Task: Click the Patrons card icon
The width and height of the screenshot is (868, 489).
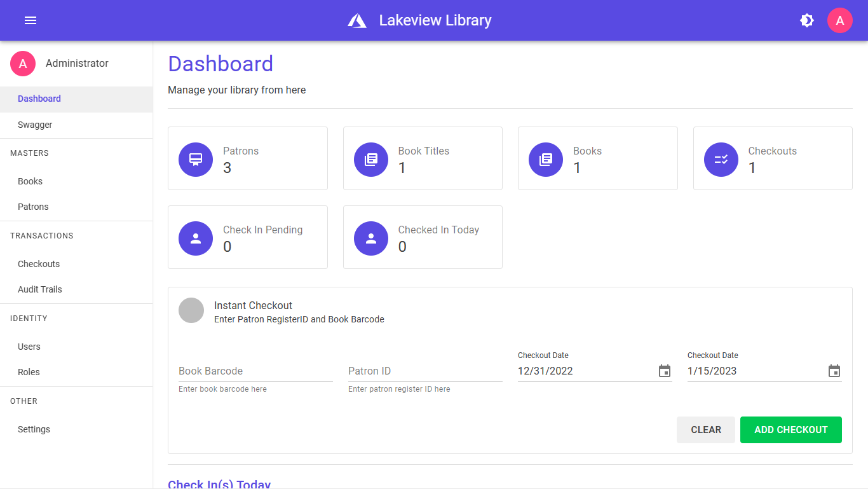Action: point(196,159)
